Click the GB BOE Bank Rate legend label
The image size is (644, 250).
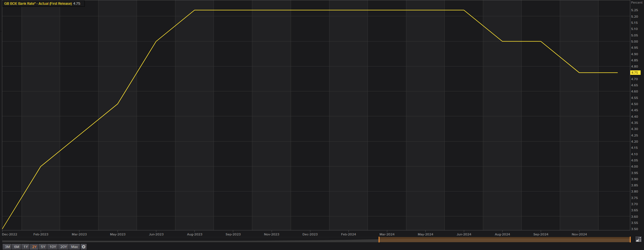pos(38,4)
